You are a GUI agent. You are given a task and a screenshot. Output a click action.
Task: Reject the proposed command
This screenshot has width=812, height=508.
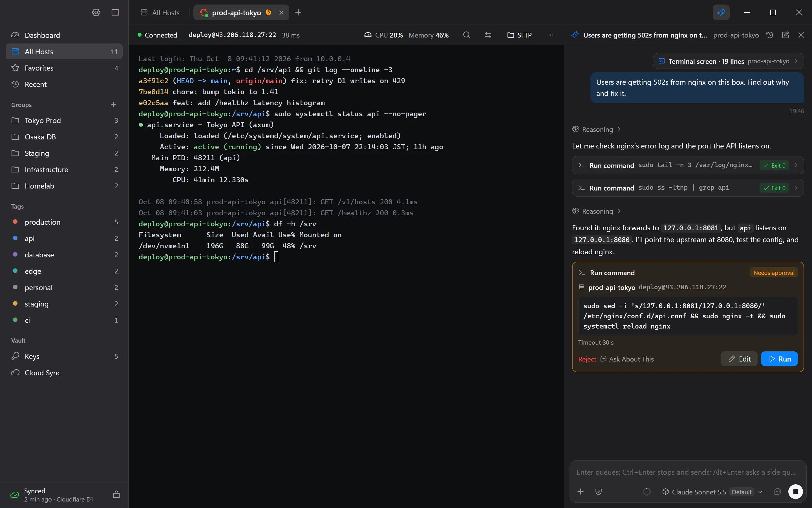coord(587,359)
